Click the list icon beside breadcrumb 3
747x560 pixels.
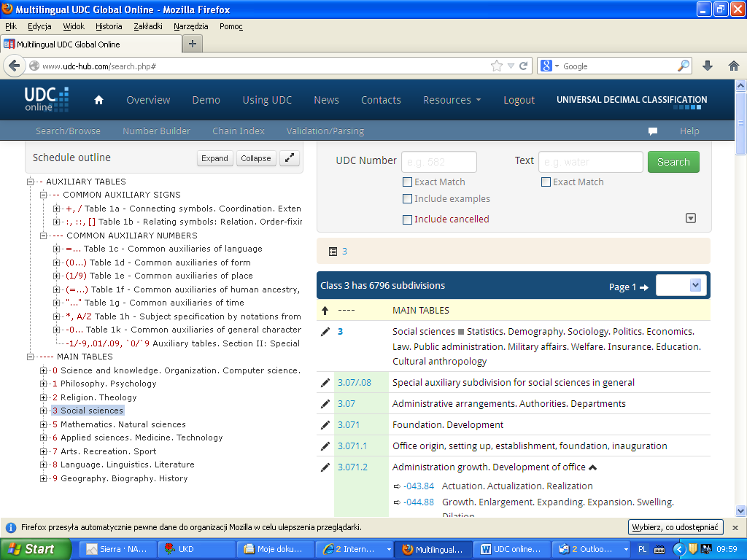tap(333, 252)
